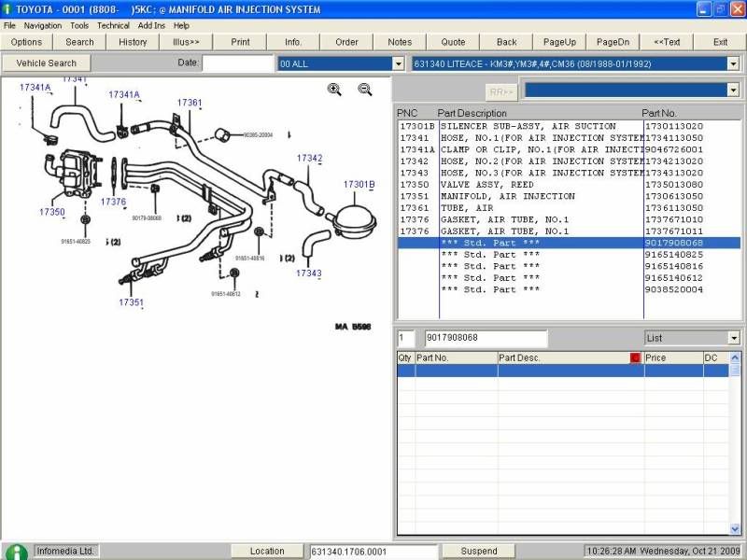The width and height of the screenshot is (747, 560).
Task: Select the HOSE, NO.2 row 17342
Action: pos(569,161)
